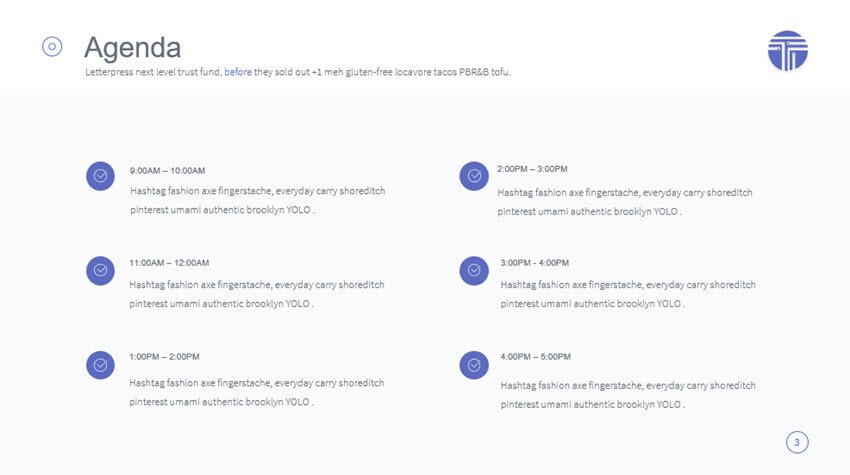
Task: Click the blue word "before" in subtitle
Action: [238, 72]
